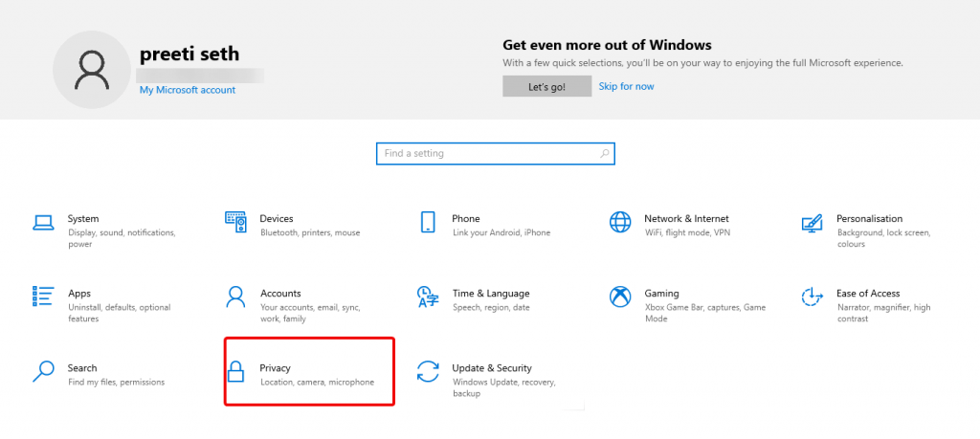This screenshot has height=439, width=980.
Task: Click the 'Bluetooth, printers, mouse' description
Action: (310, 233)
